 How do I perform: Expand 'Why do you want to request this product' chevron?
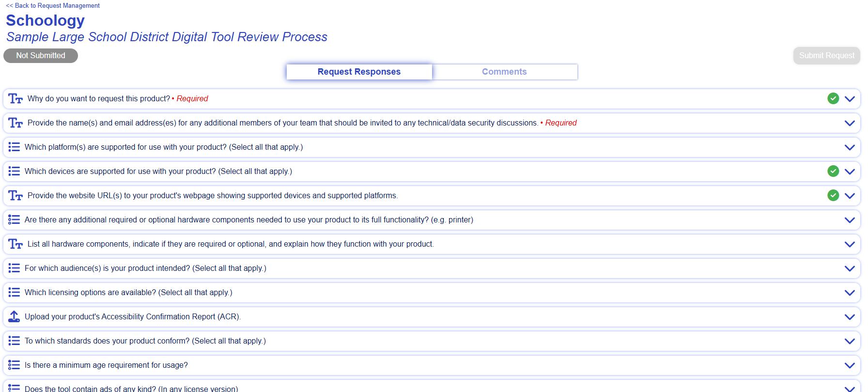850,99
